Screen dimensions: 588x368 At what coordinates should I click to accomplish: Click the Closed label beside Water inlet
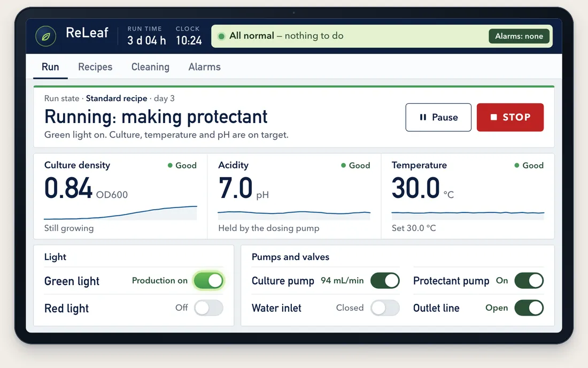point(350,308)
